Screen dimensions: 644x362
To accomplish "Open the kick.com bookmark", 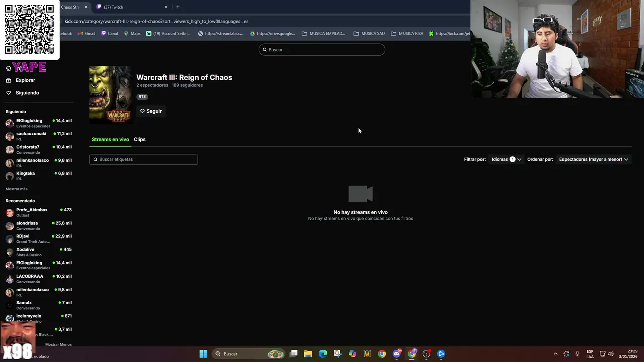I will tap(449, 34).
